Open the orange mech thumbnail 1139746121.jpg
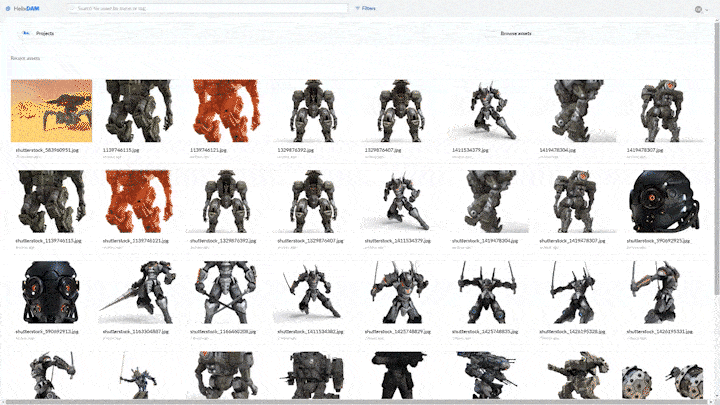This screenshot has width=720, height=405. pos(226,111)
